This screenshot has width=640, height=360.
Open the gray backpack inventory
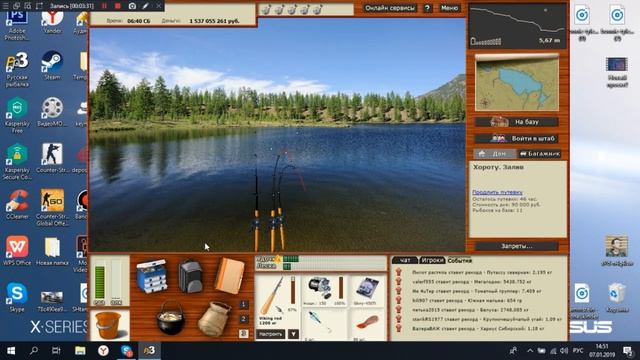click(x=190, y=276)
